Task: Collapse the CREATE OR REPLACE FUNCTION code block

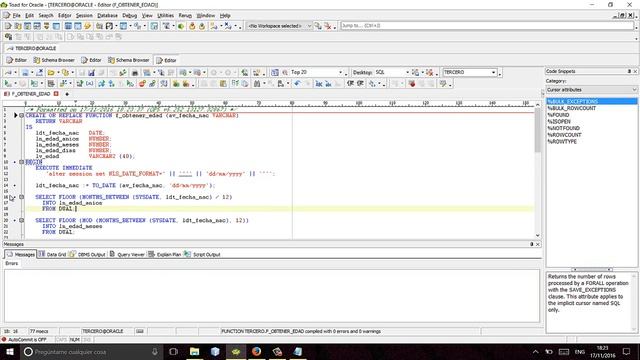Action: pyautogui.click(x=22, y=116)
